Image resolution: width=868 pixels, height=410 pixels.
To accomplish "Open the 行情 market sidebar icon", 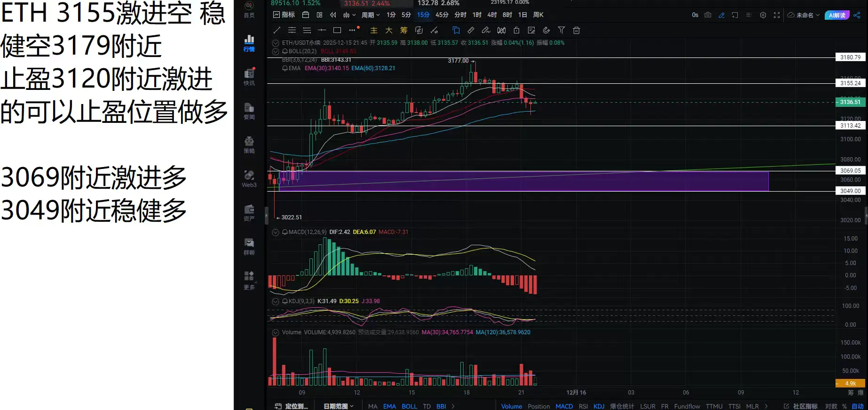I will pyautogui.click(x=249, y=43).
